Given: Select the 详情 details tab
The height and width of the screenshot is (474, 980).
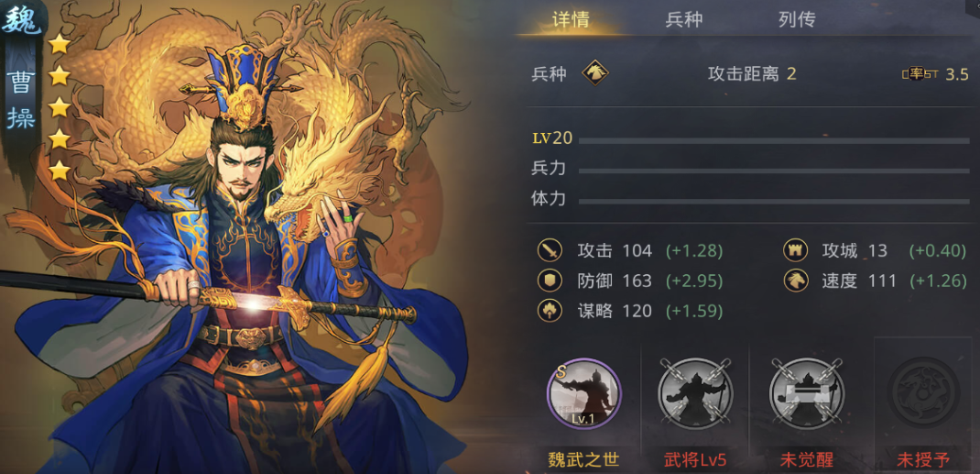Looking at the screenshot, I should point(570,19).
